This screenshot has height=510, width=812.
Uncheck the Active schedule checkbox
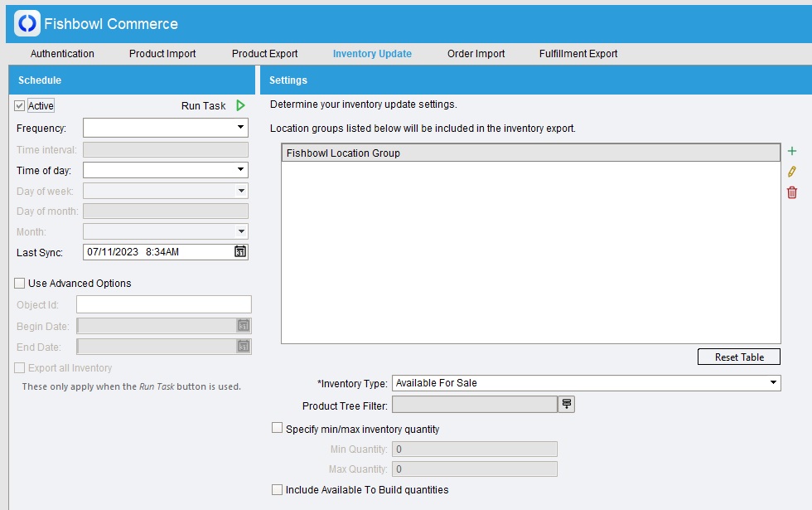pos(20,106)
